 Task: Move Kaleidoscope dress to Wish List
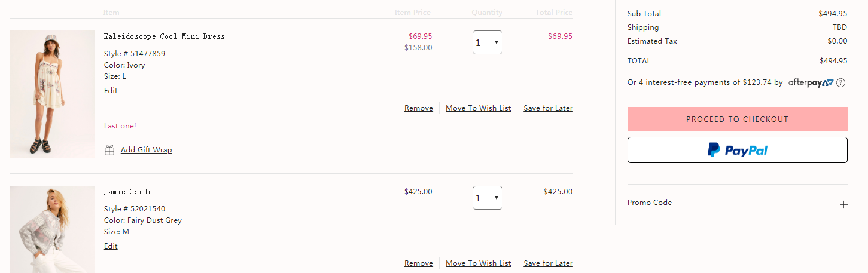click(x=479, y=108)
